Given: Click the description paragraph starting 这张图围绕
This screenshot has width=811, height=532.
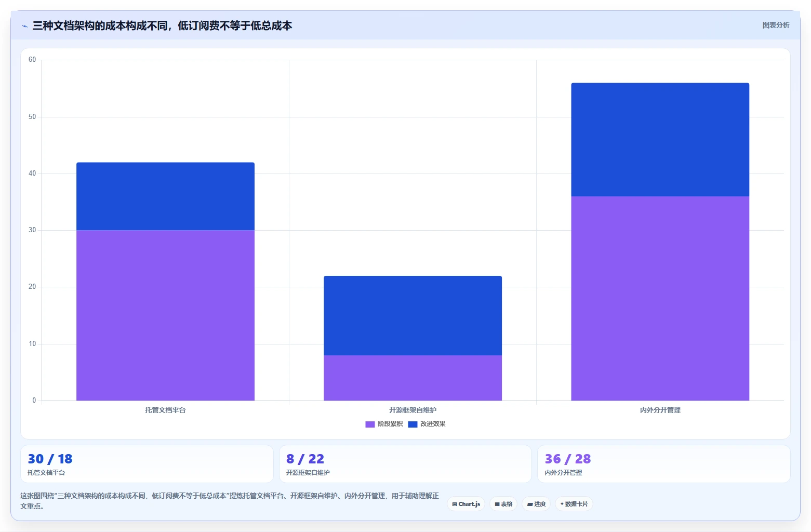Looking at the screenshot, I should [230, 501].
